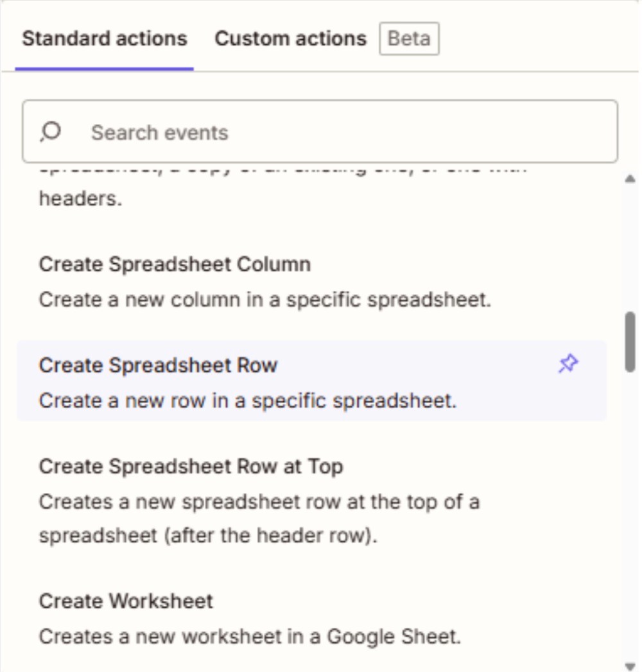Open the Custom actions tab

pos(290,39)
